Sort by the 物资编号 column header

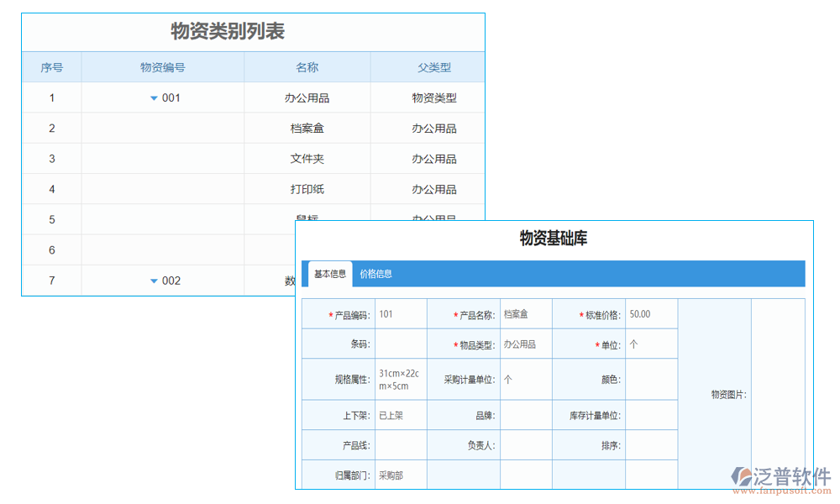coord(162,67)
